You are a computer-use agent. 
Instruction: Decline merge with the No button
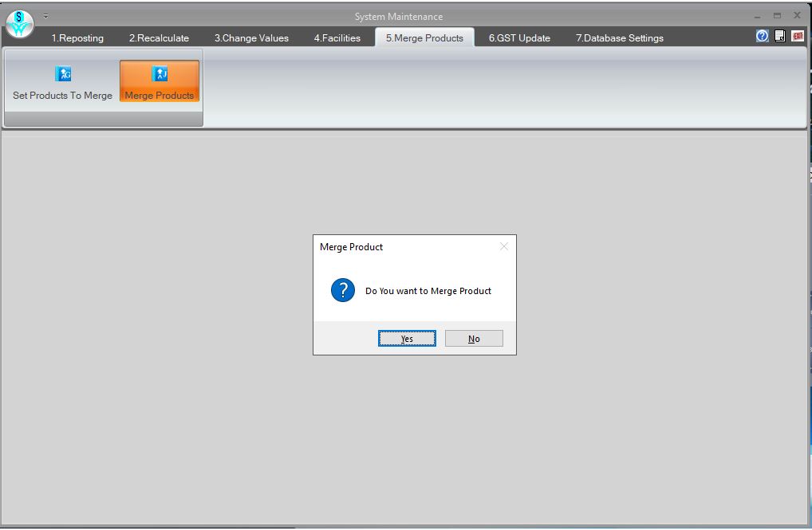[x=474, y=339]
